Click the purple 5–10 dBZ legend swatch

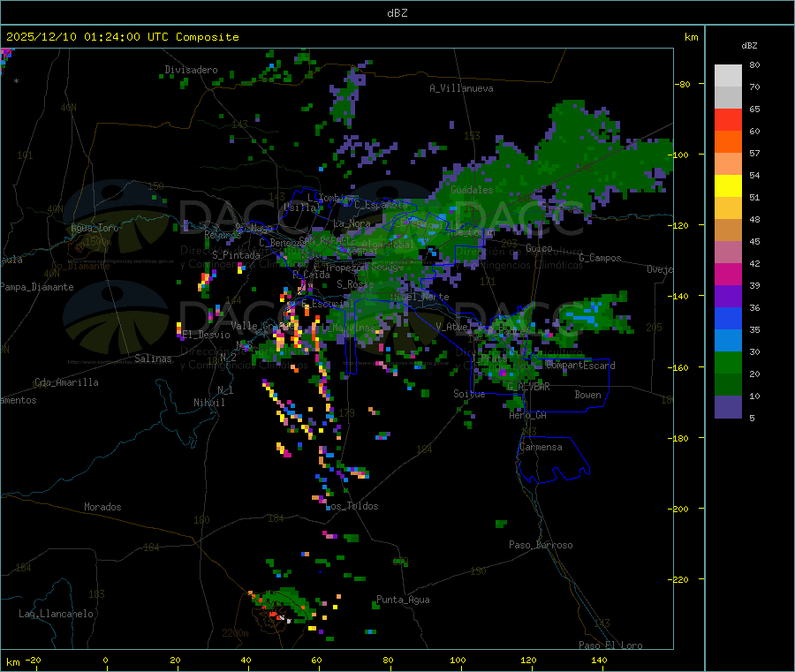(728, 407)
